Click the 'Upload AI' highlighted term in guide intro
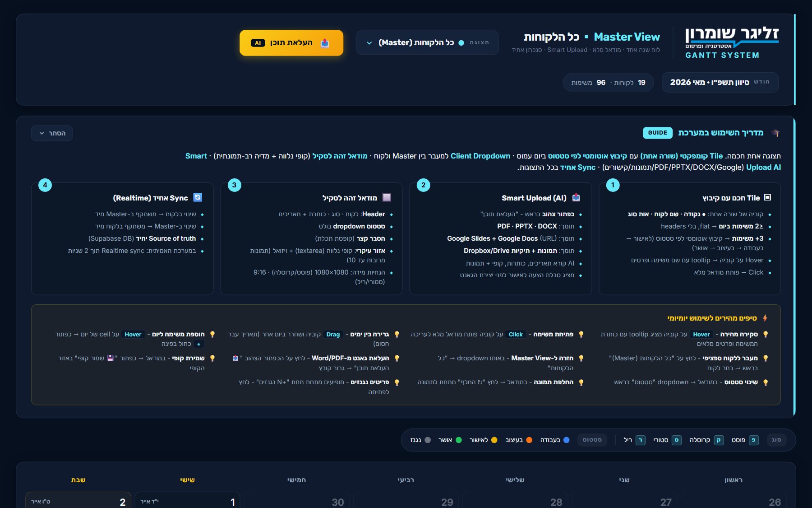This screenshot has width=812, height=508. [763, 167]
